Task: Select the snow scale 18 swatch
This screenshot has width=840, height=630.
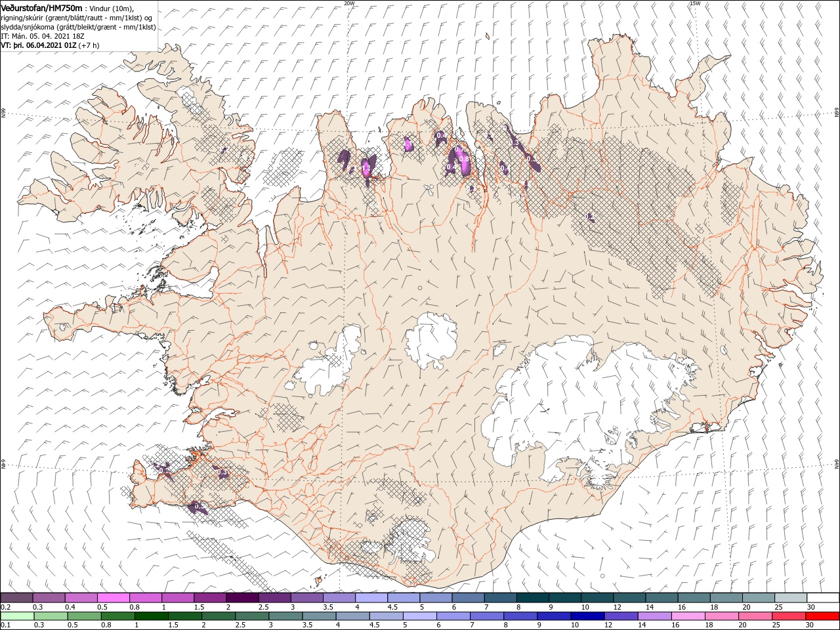Action: point(726,598)
